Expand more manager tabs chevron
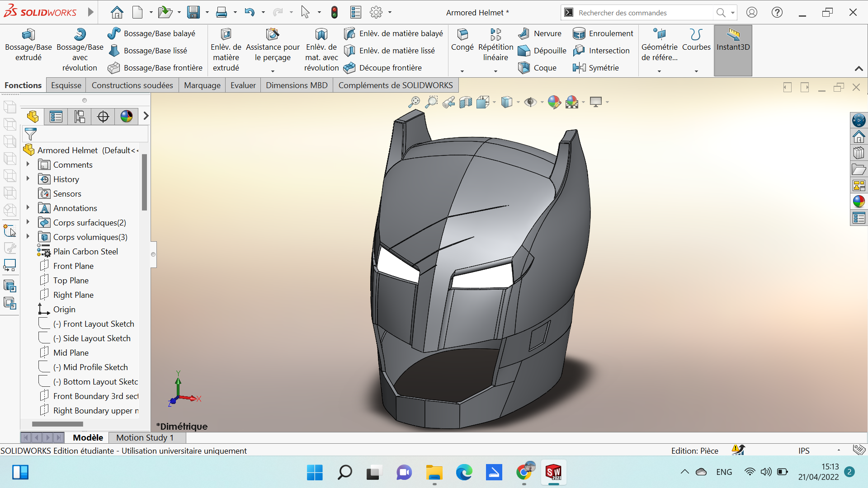This screenshot has height=488, width=868. [x=146, y=116]
